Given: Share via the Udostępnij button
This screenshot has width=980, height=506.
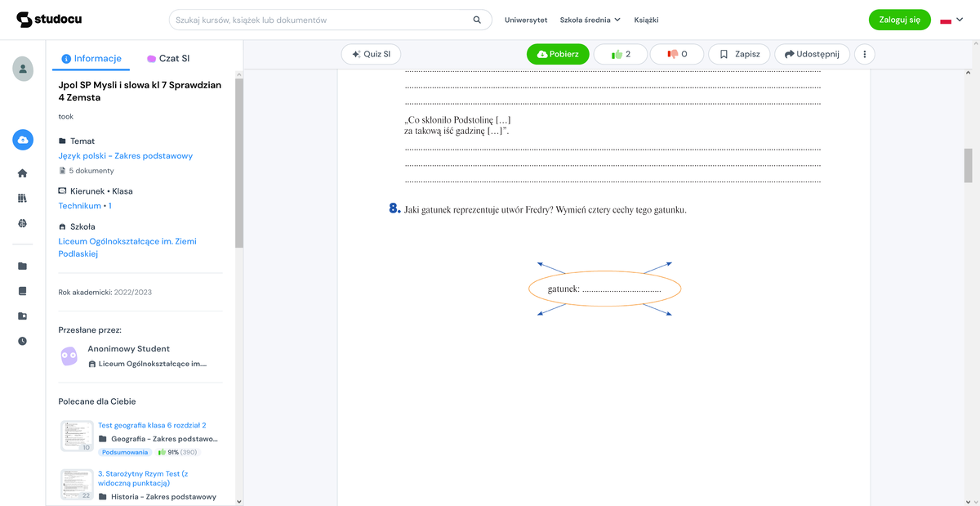Looking at the screenshot, I should [x=812, y=54].
